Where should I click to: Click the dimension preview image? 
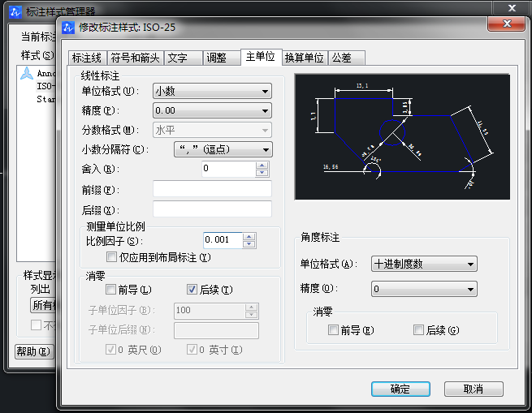pyautogui.click(x=402, y=136)
